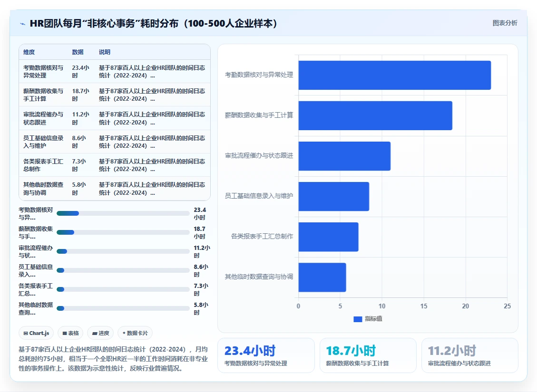Click the 维度 table column header
The image size is (537, 392).
coord(29,52)
